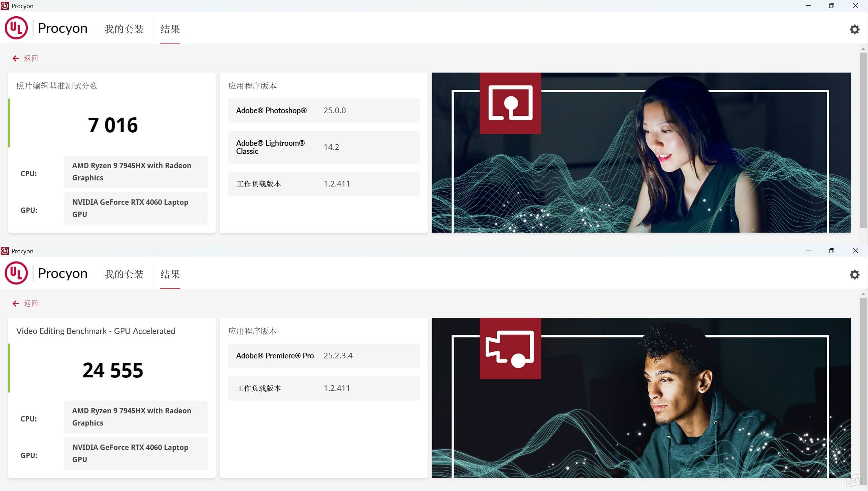Viewport: 868px width, 491px height.
Task: Select Video Editing Benchmark - GPU Accelerated heading
Action: 96,331
